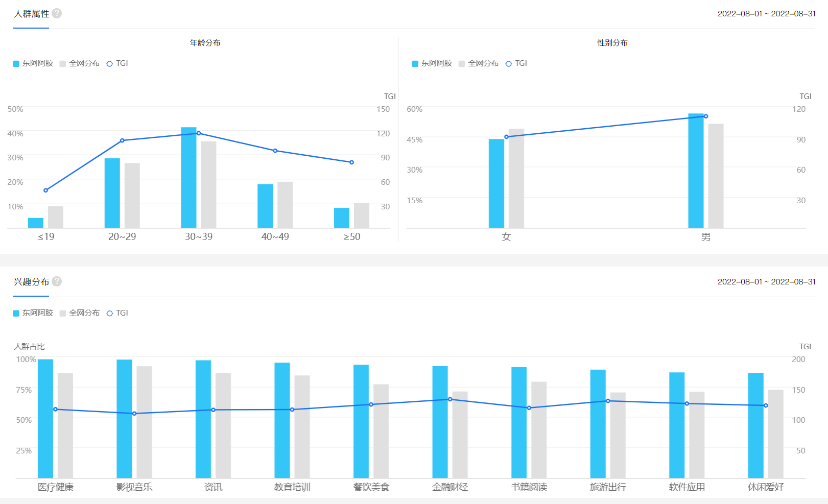Toggle 全网分布 legend in age distribution chart
Screen dimensions: 828x504
80,63
